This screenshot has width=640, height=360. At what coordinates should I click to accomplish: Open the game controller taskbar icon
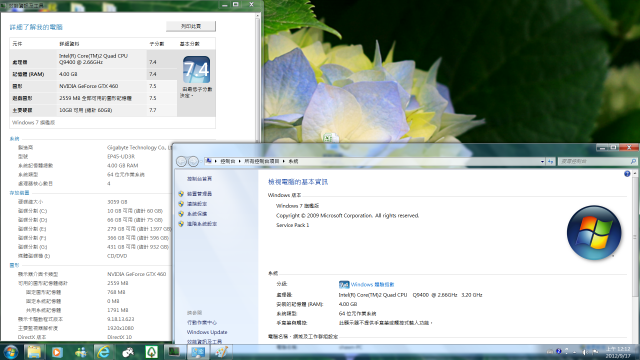[128, 352]
